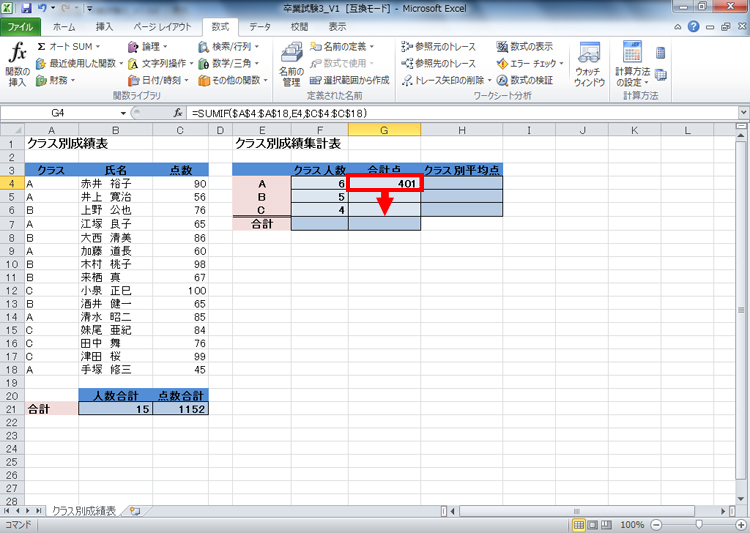Click the first sheet navigation arrow
The width and height of the screenshot is (750, 533).
coord(6,511)
